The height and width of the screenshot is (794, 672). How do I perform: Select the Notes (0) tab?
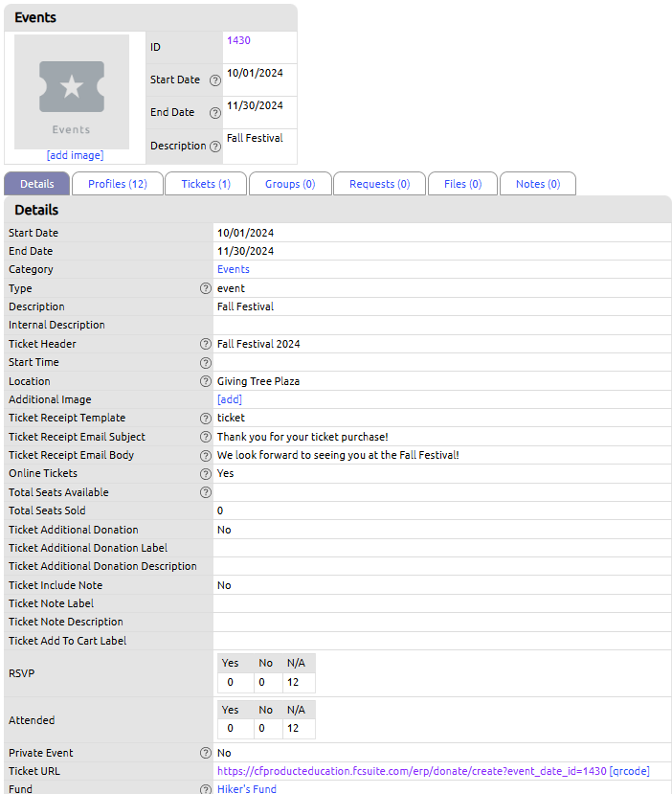click(538, 184)
